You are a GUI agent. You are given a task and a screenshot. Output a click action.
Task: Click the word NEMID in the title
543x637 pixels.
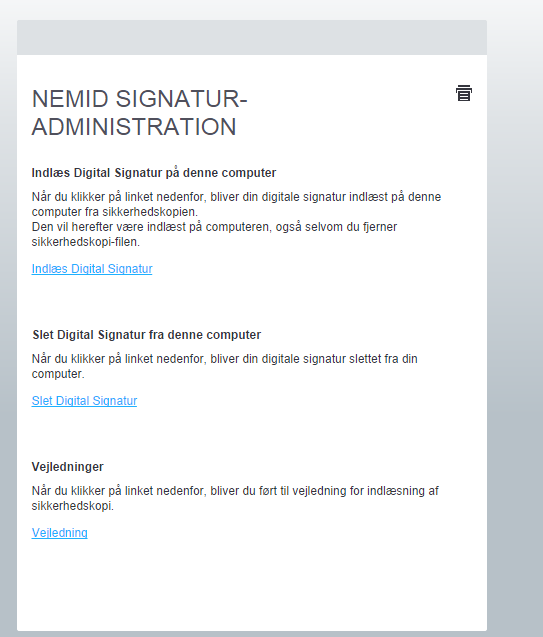point(70,99)
